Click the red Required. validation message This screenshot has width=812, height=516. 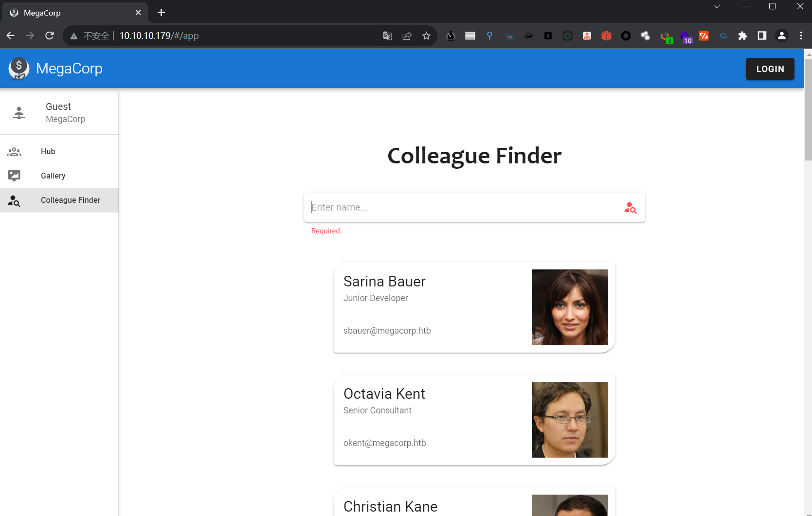326,231
